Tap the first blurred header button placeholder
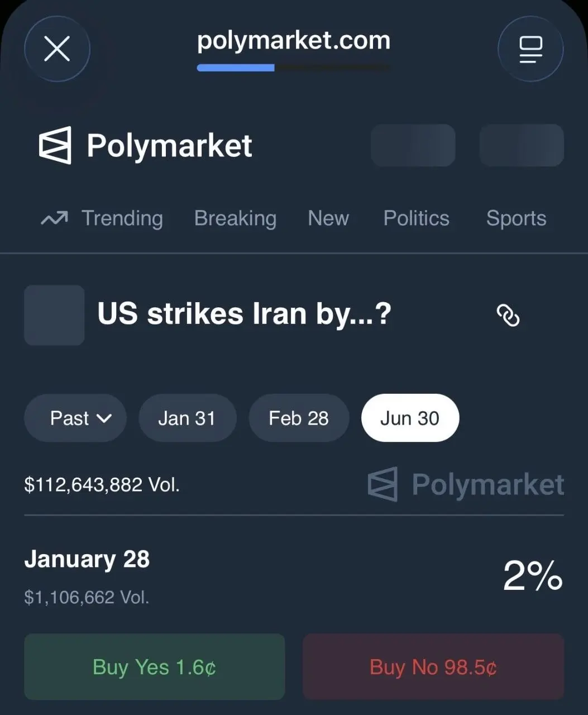Viewport: 588px width, 715px height. [x=413, y=145]
